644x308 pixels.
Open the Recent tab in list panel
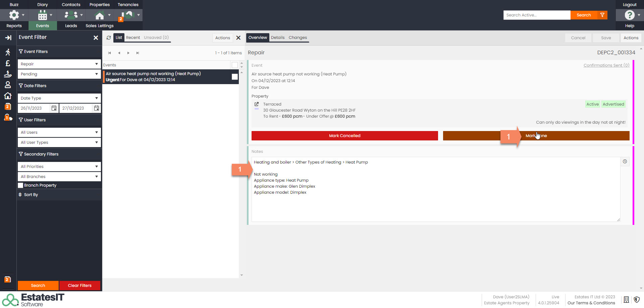coord(133,38)
